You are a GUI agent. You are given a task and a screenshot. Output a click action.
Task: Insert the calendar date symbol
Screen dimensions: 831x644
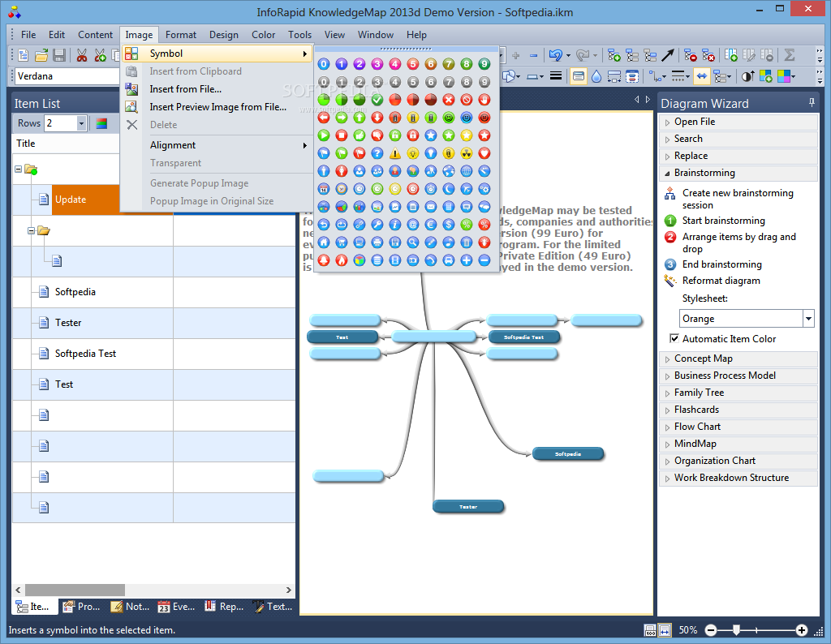tap(323, 189)
